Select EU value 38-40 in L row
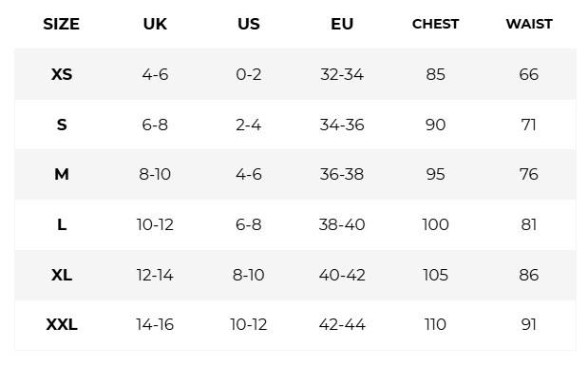This screenshot has height=386, width=588. point(342,224)
